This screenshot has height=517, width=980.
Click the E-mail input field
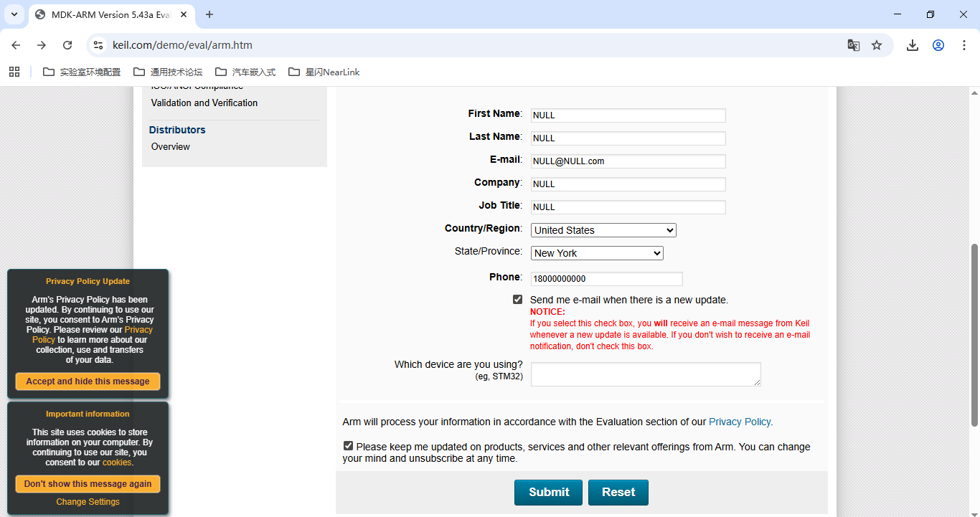628,161
